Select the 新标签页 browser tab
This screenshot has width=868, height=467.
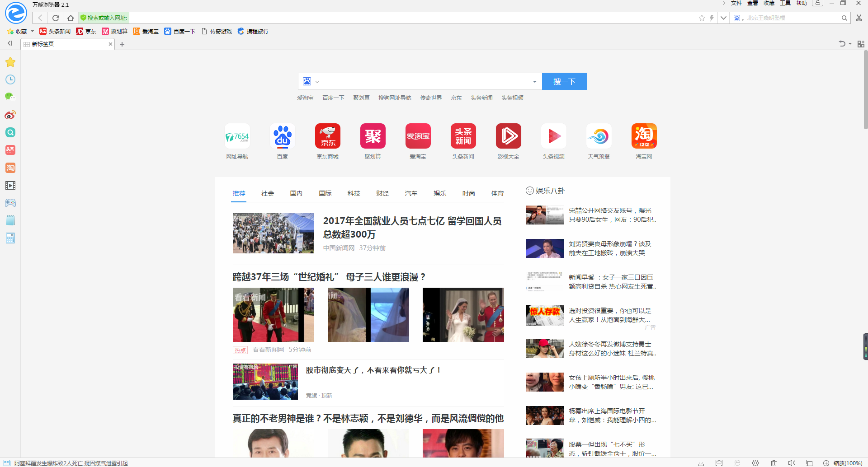67,44
